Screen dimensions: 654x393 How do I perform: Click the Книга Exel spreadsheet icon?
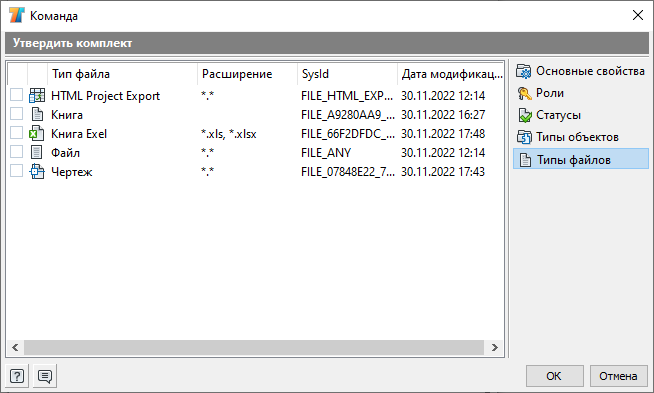pyautogui.click(x=37, y=134)
